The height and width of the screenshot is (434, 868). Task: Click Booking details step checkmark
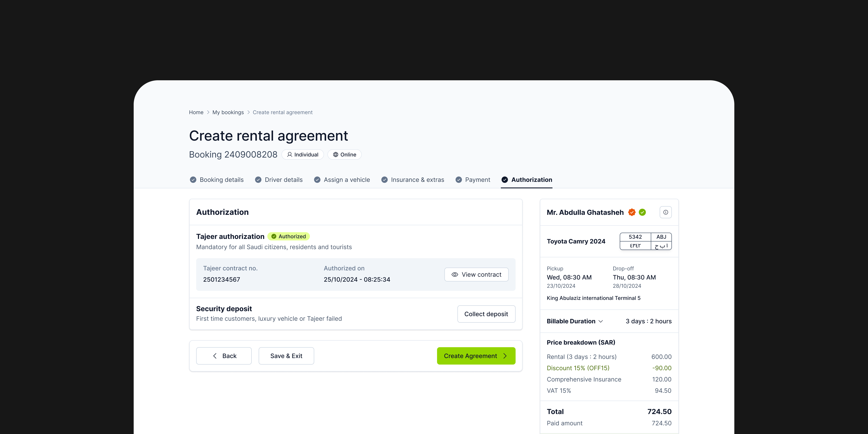click(x=193, y=180)
